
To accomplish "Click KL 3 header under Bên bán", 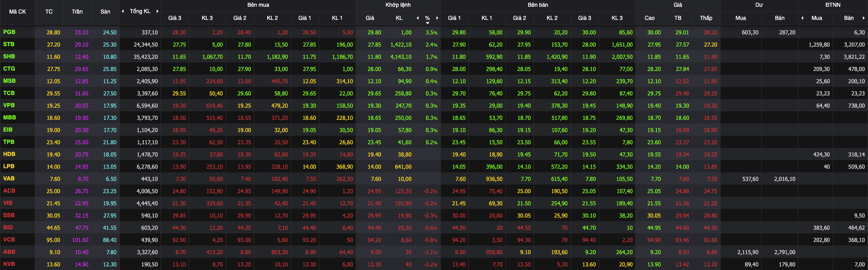I will pyautogui.click(x=617, y=18).
